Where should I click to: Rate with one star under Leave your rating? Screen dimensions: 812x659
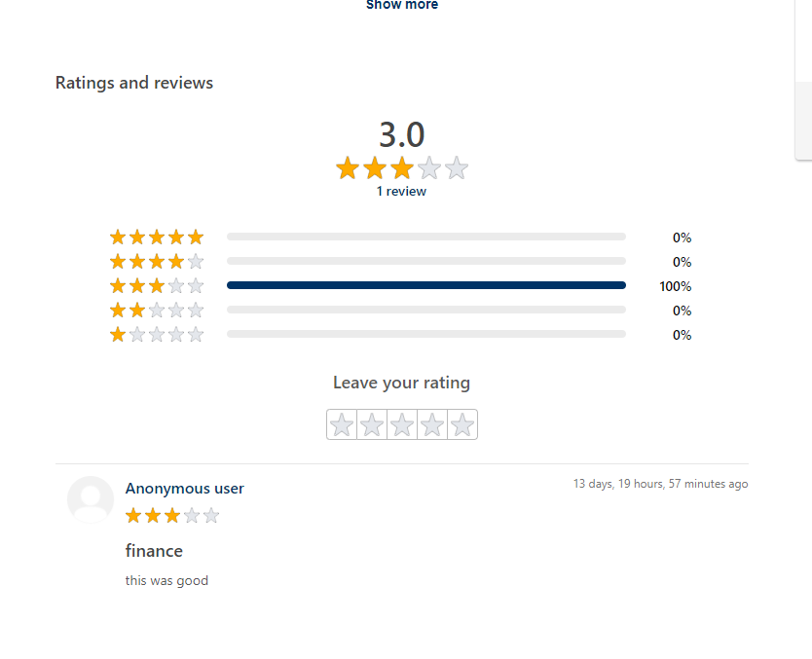[x=342, y=425]
